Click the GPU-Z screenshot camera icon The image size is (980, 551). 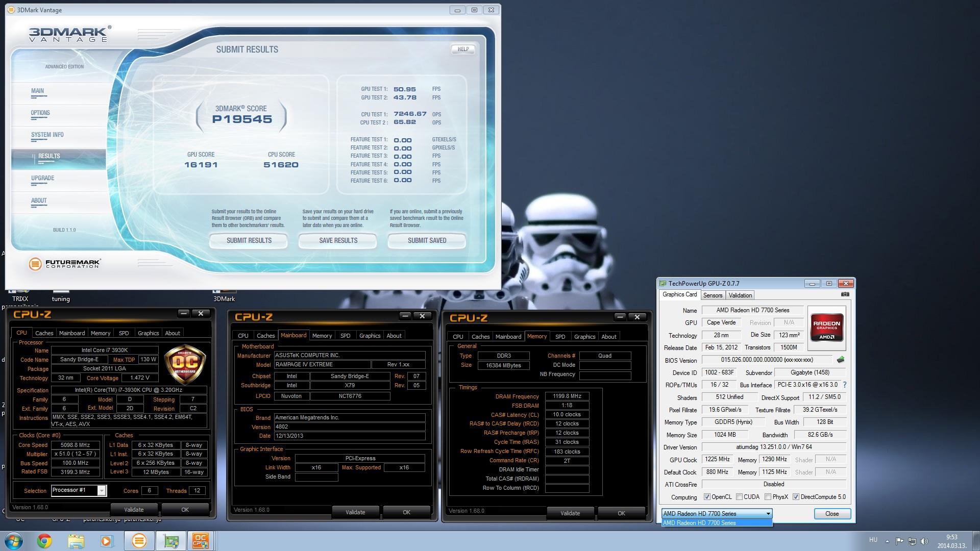(845, 294)
